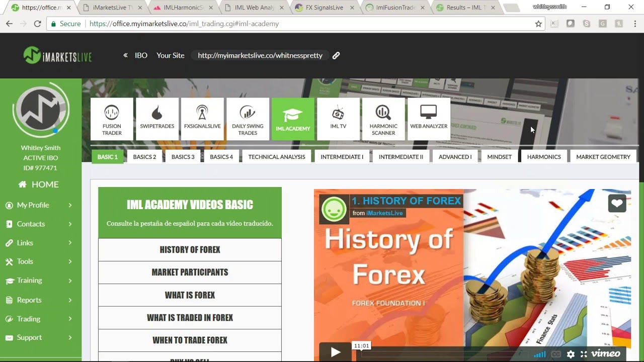Screen dimensions: 644x362
Task: Open the SwipeTrades tool
Action: tap(157, 119)
